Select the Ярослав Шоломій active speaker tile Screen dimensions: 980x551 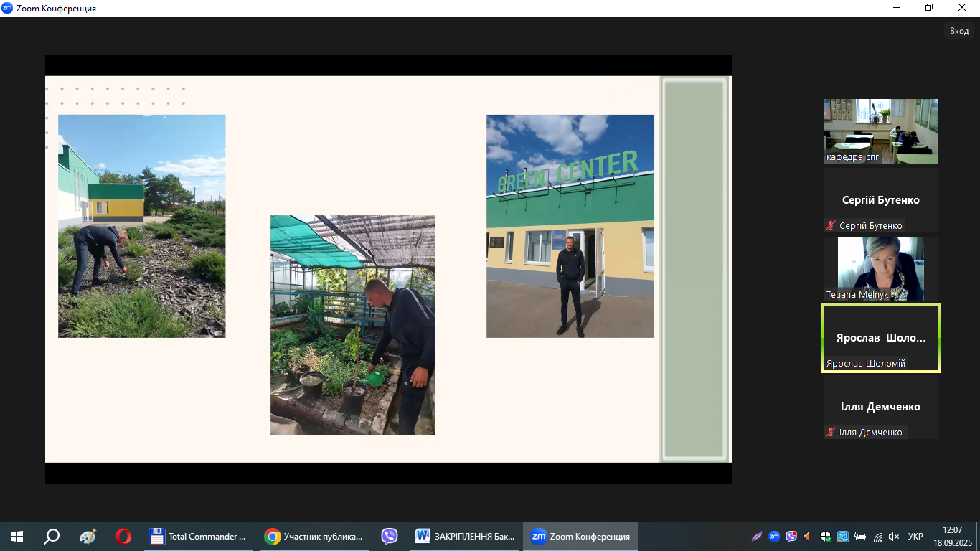880,338
